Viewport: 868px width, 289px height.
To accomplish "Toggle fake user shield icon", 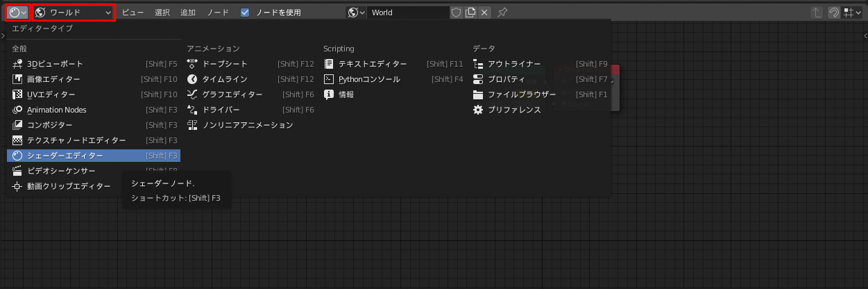I will [456, 13].
